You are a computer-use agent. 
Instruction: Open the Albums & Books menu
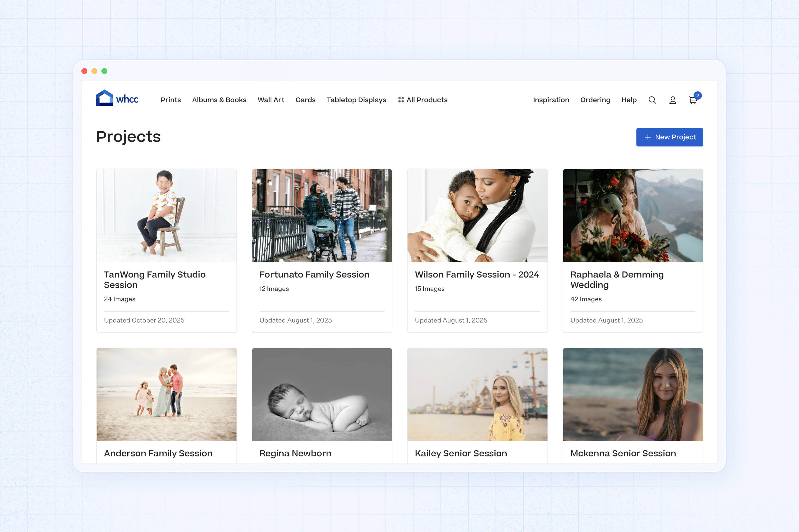click(x=219, y=100)
